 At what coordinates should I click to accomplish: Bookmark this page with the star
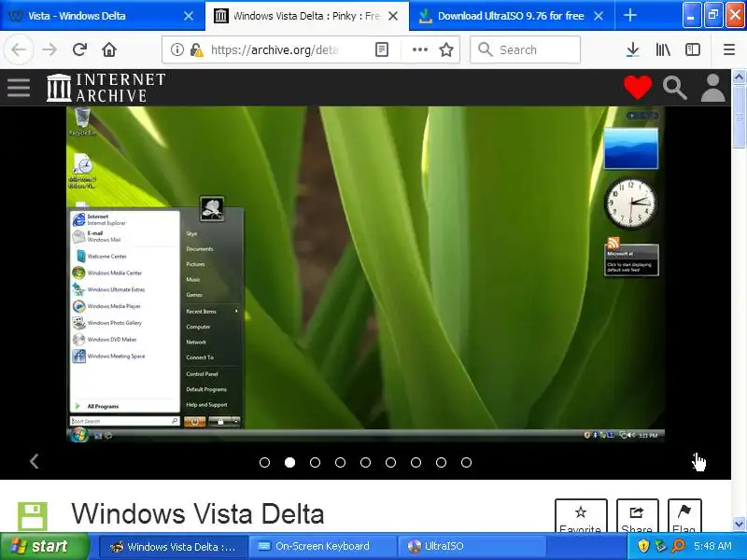coord(446,49)
